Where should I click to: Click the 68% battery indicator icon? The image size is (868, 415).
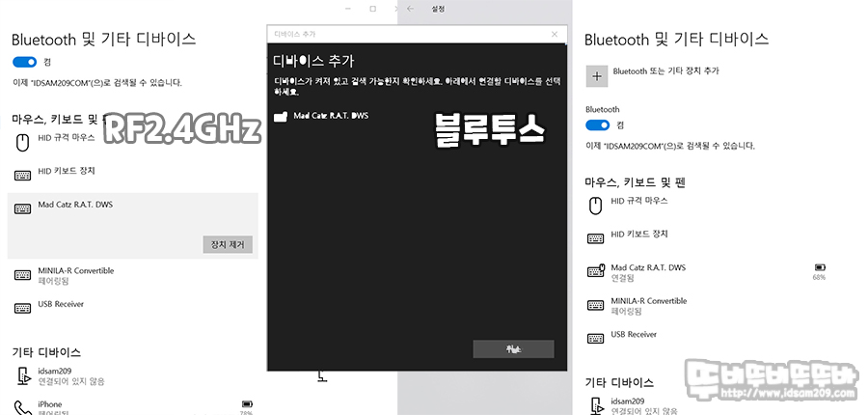click(820, 267)
